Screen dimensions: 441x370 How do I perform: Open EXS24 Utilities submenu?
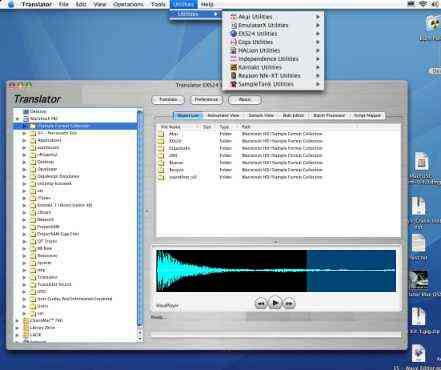click(x=273, y=34)
